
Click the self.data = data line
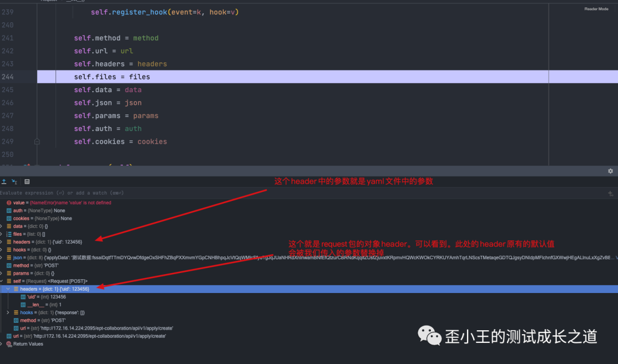pos(108,90)
